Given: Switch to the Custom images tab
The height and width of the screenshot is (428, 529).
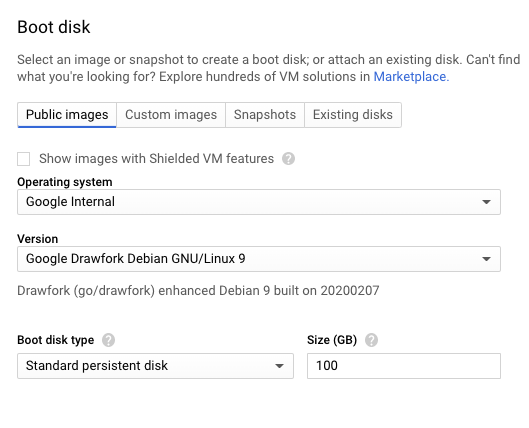Looking at the screenshot, I should pos(171,115).
